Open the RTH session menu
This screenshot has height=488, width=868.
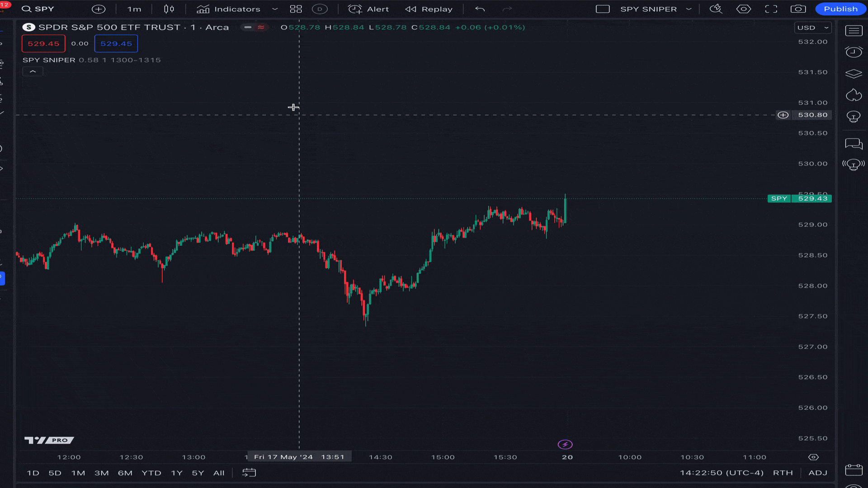tap(783, 473)
